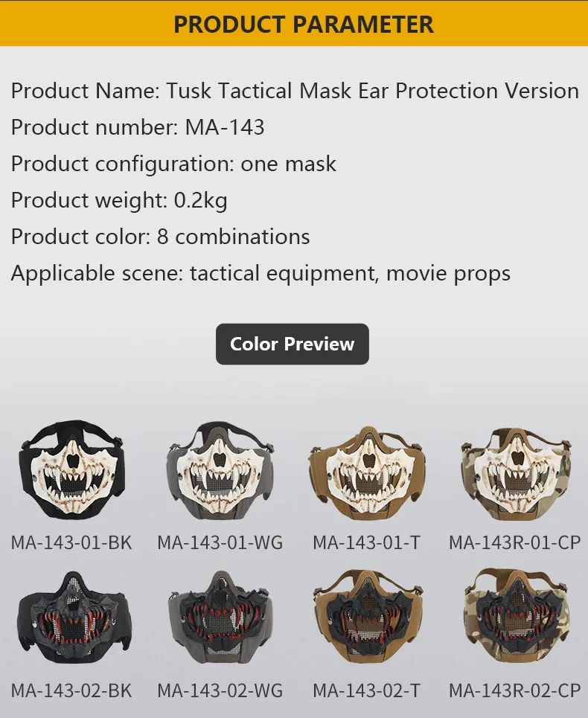Select the MA-143-02-WG grey red-fang mask

[220, 616]
